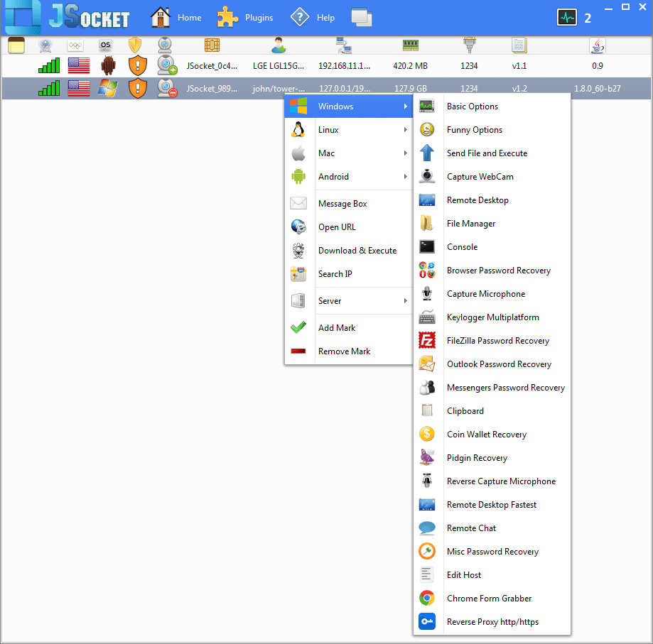Click the Java version column header icon

(x=598, y=45)
